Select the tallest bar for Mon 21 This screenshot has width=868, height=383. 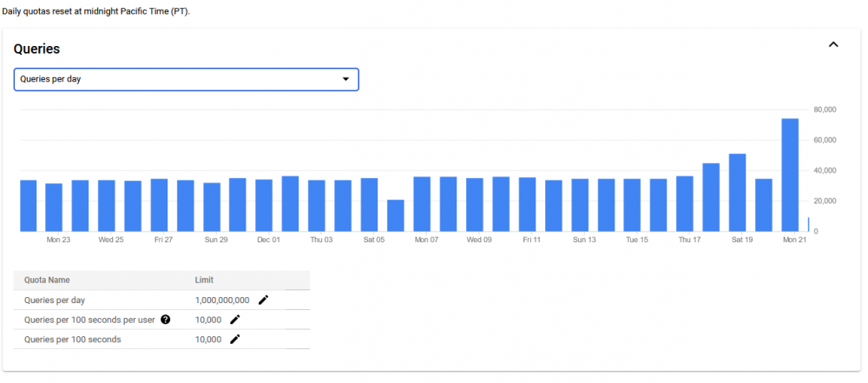pos(790,175)
